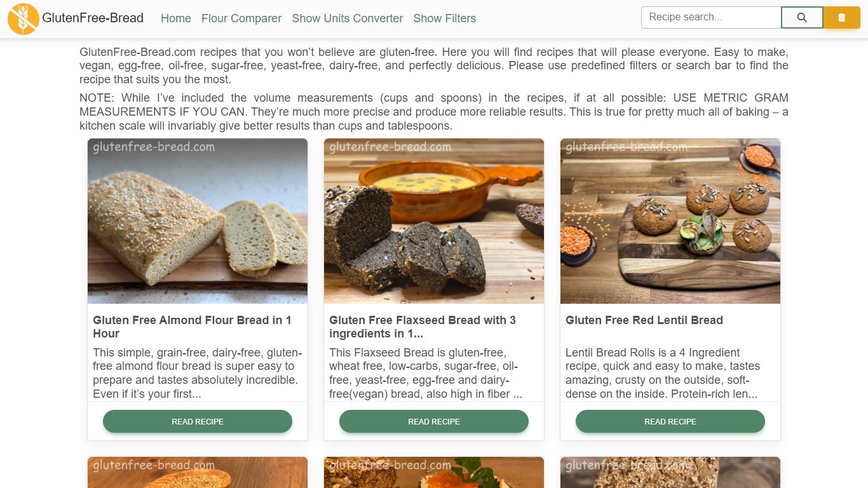Open the partially visible bottom-left recipe image
Screen dimensions: 868x488
(x=198, y=472)
